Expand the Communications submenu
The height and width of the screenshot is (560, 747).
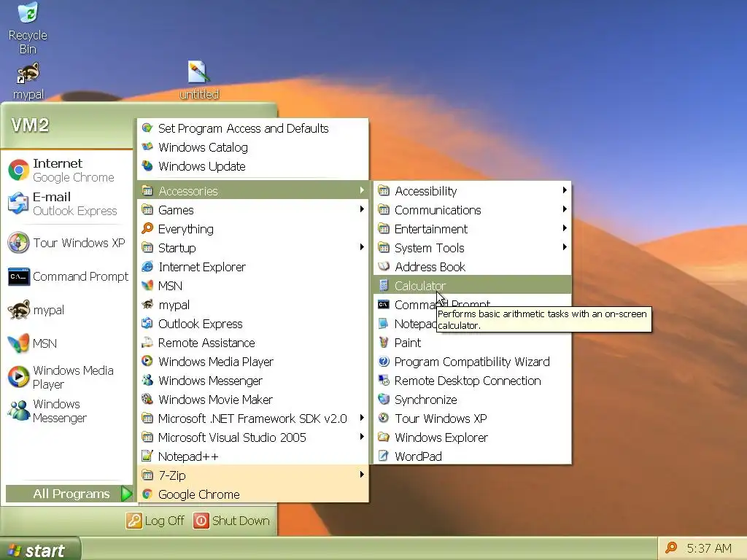(x=473, y=209)
